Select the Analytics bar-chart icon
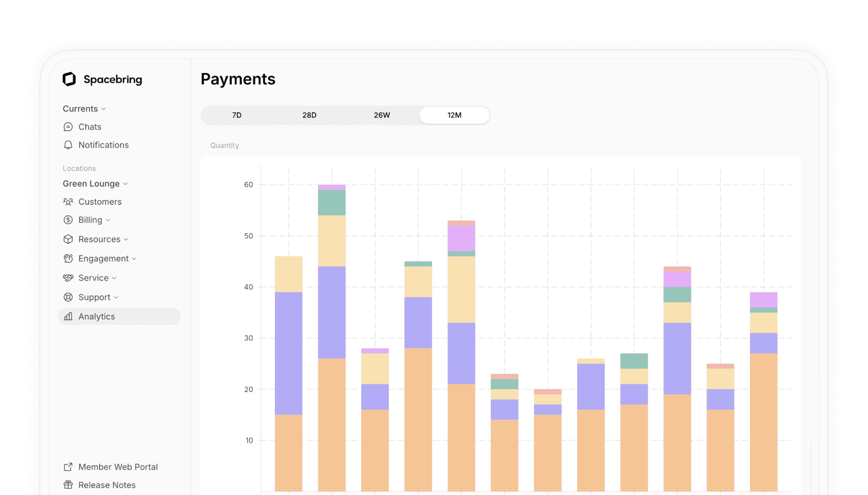 (68, 316)
